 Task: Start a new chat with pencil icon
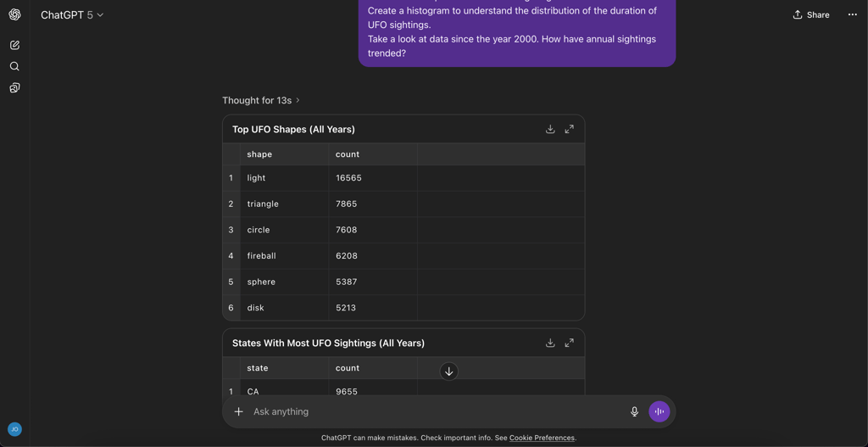15,45
